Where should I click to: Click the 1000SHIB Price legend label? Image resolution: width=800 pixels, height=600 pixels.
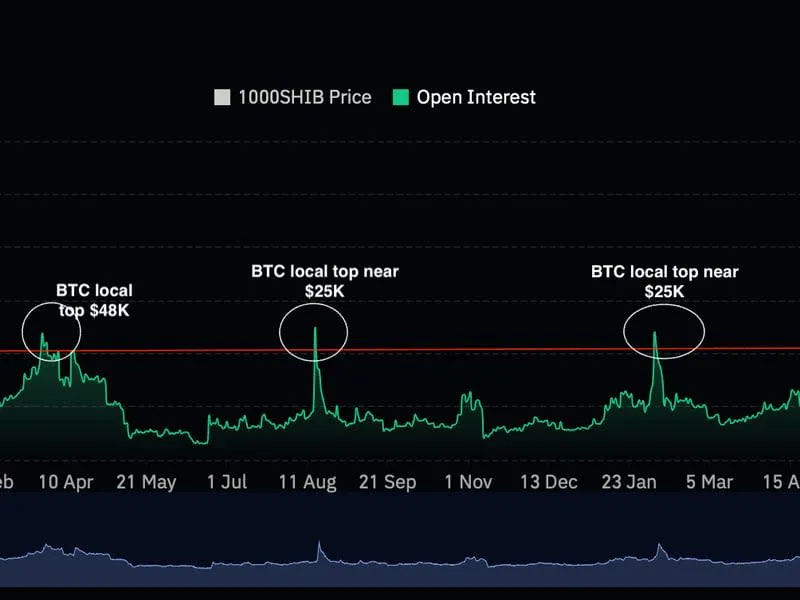(x=304, y=97)
